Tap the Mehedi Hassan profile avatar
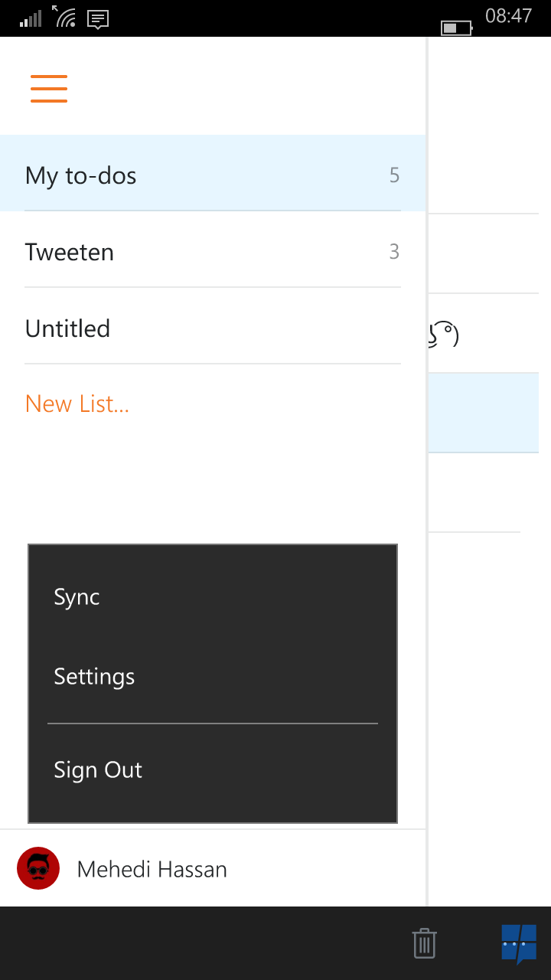 pos(38,868)
